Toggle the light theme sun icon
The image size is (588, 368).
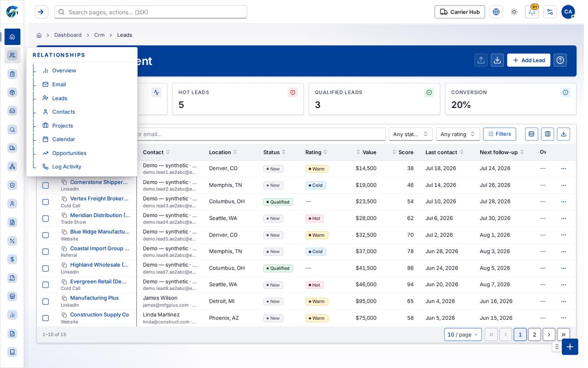[x=514, y=12]
